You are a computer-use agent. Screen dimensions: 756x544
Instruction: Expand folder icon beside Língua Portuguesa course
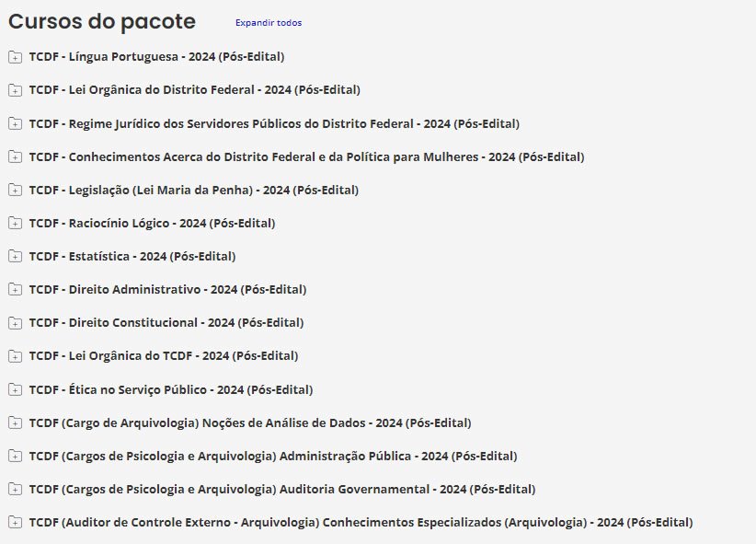click(15, 57)
